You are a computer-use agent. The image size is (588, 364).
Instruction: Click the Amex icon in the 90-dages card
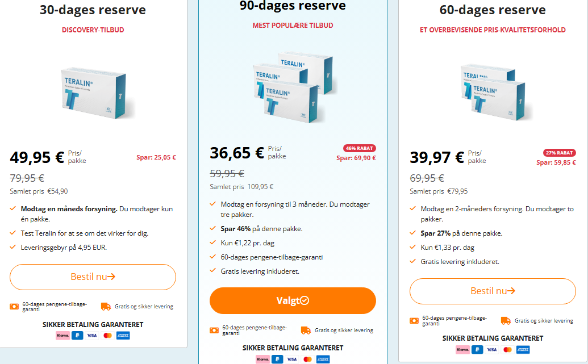tap(323, 359)
